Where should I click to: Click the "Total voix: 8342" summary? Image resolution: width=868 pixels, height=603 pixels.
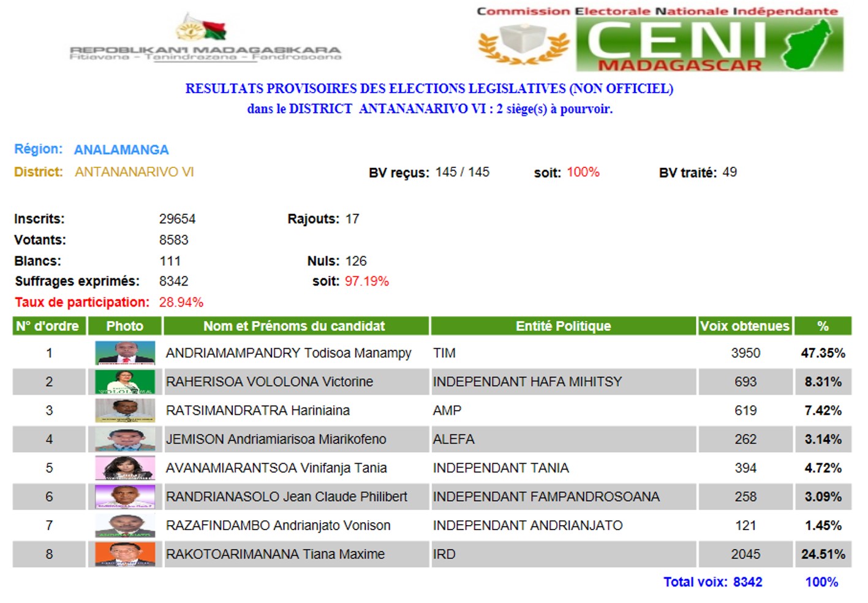coord(713,582)
